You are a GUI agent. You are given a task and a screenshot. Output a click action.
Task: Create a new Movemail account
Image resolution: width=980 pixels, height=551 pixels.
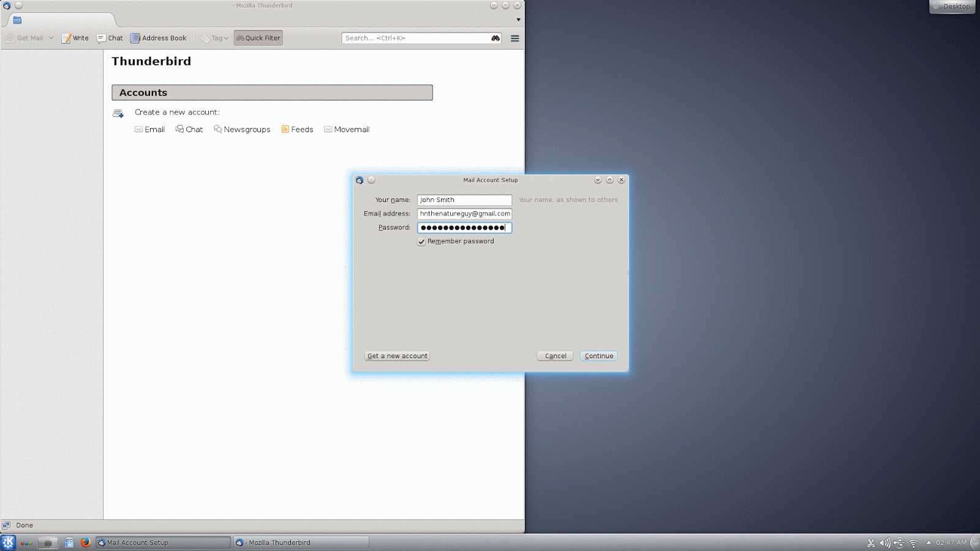click(347, 129)
